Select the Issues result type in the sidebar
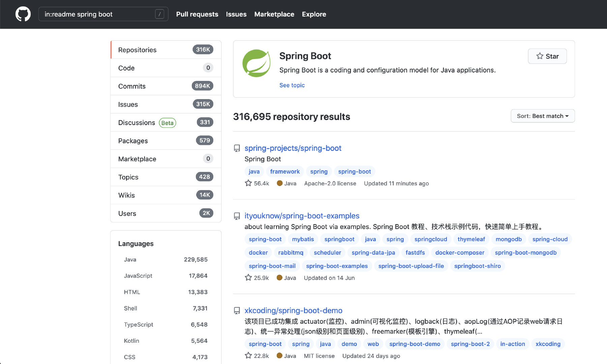Viewport: 607px width, 364px height. click(x=166, y=104)
